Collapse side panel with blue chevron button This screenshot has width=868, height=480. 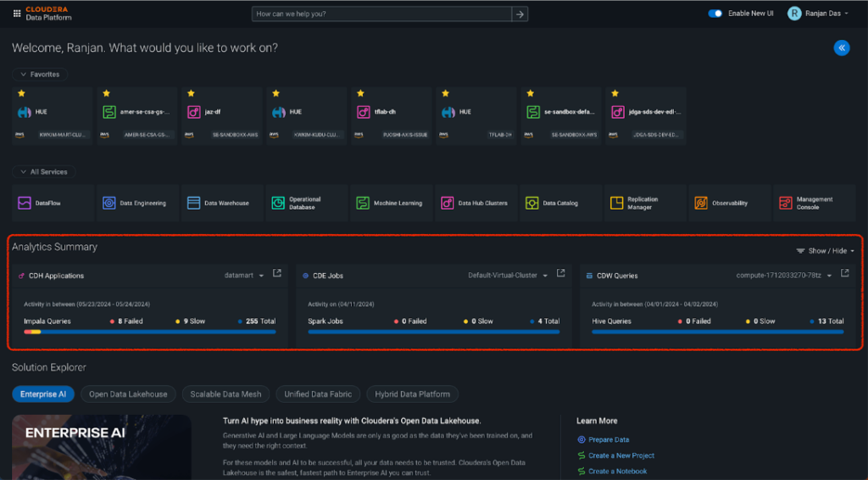point(842,48)
